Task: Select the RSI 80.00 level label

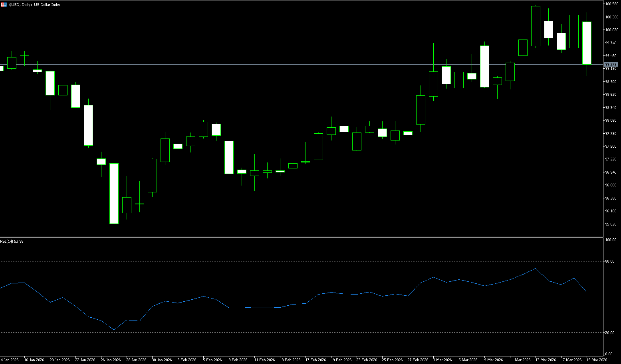Action: point(610,261)
